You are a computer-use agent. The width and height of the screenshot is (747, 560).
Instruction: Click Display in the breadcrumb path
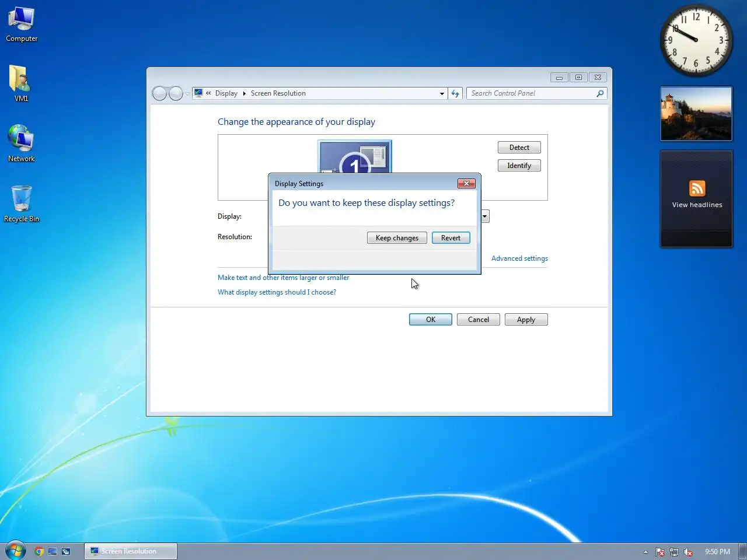(x=226, y=93)
